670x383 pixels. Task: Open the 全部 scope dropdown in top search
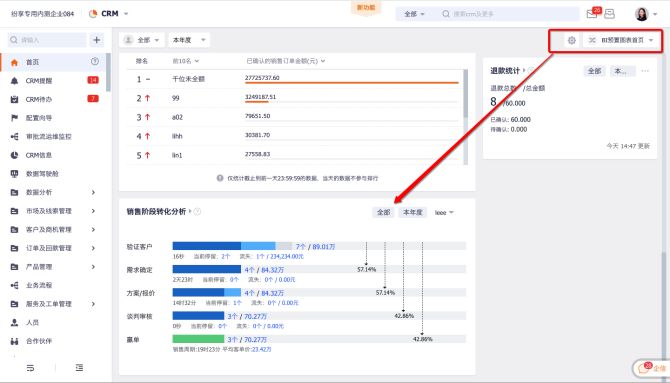414,14
